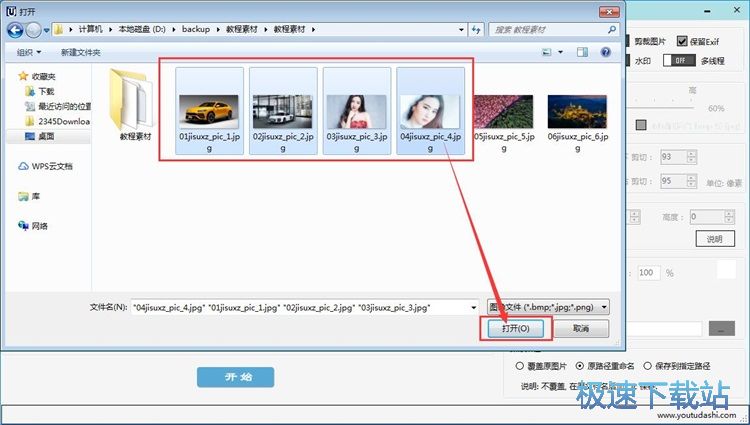Click backup in the address breadcrumb
This screenshot has width=750, height=425.
pyautogui.click(x=196, y=29)
